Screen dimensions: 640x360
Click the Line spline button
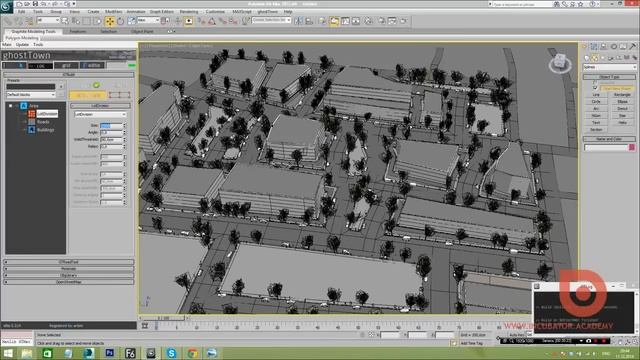pos(596,95)
